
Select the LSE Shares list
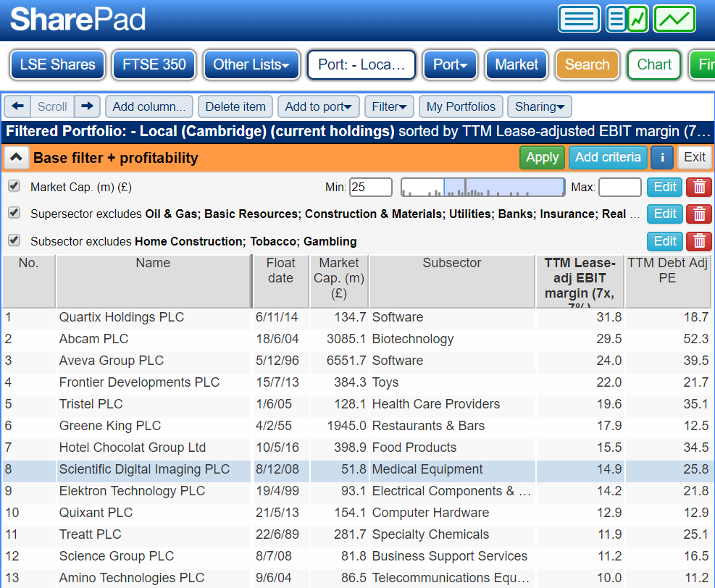[x=57, y=64]
